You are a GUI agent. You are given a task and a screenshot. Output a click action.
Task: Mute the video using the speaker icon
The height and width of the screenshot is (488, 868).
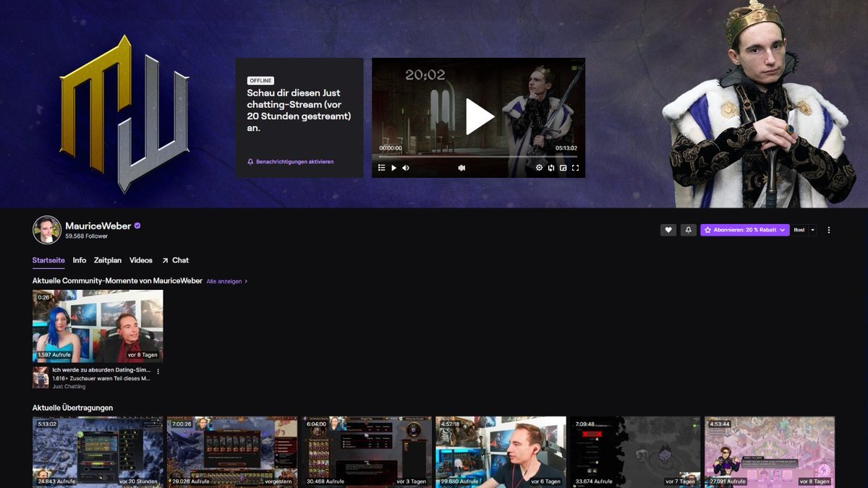click(x=405, y=168)
